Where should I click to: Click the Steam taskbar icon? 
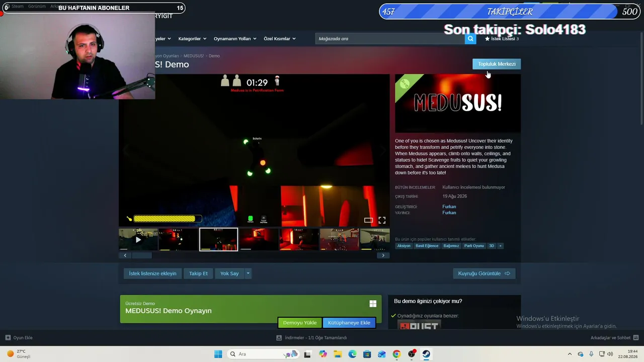[426, 354]
